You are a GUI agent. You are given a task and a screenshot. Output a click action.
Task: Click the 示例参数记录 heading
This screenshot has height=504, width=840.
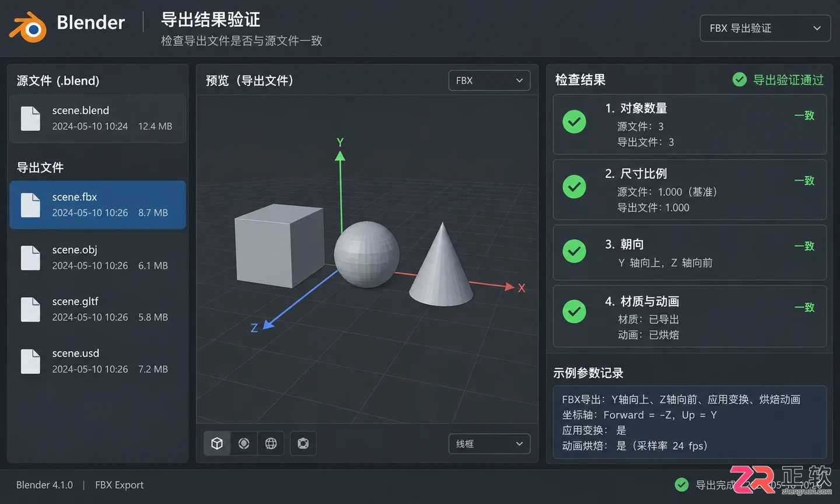[x=588, y=373]
